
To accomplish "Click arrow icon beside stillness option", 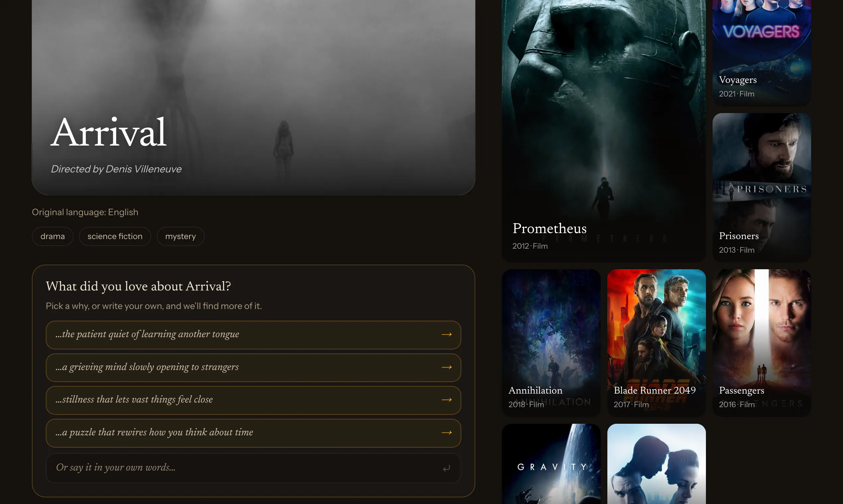I will click(446, 400).
